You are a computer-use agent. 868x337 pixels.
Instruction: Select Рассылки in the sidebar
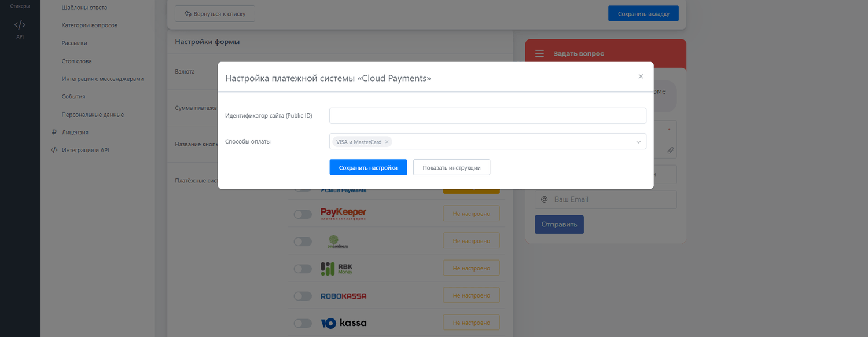tap(75, 43)
